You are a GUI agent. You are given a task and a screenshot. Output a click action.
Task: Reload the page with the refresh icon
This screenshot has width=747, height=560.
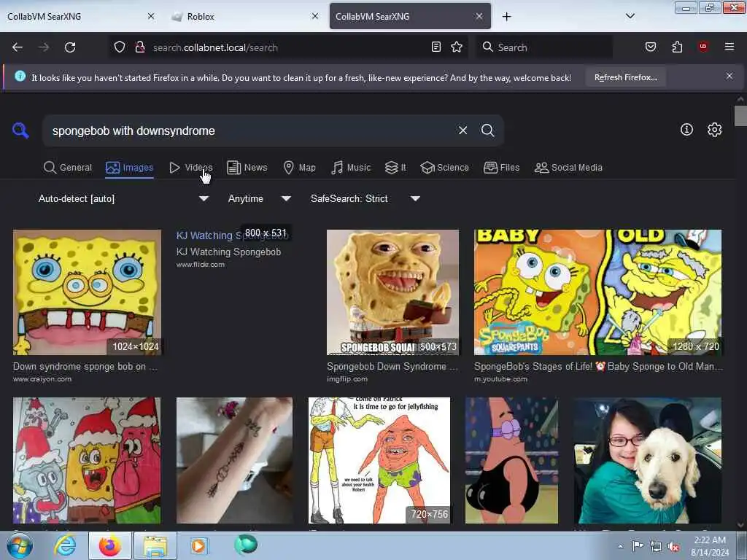point(70,47)
